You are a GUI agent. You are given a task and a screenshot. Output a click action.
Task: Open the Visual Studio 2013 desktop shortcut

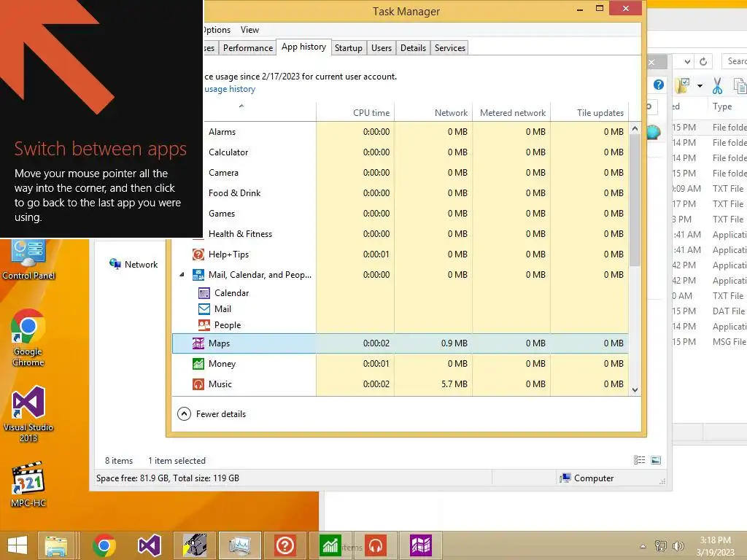tap(28, 414)
